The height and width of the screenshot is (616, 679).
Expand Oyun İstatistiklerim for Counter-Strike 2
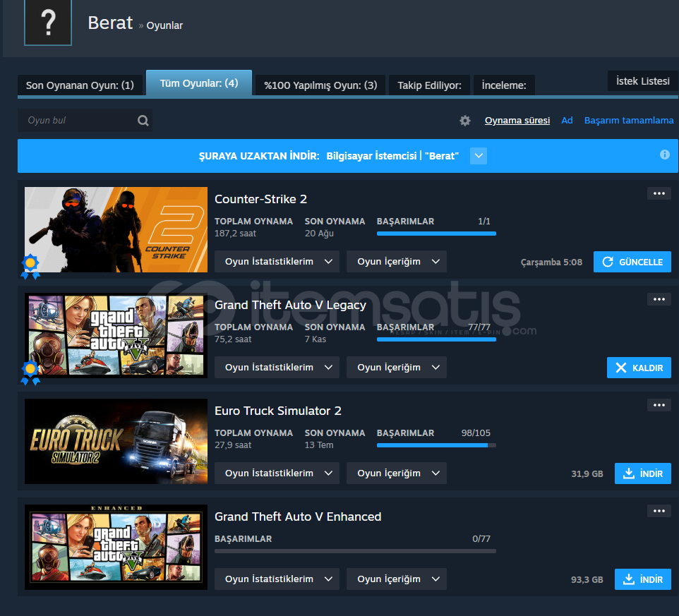point(277,262)
